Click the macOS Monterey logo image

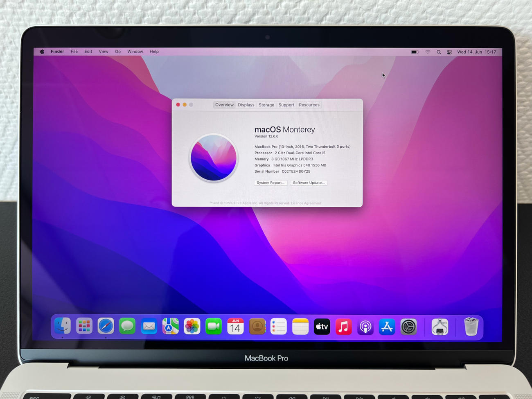coord(214,158)
